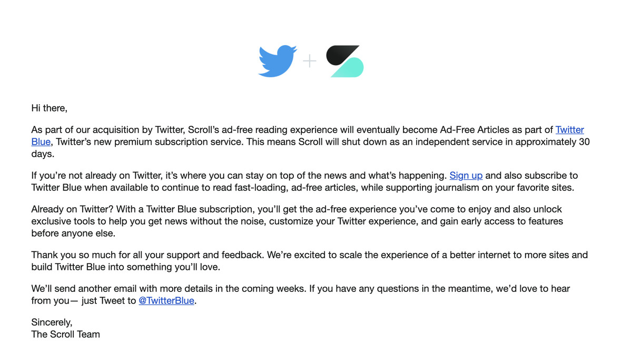Screen dimensions: 632x364
Task: Select The Scroll Team signature
Action: coord(65,335)
